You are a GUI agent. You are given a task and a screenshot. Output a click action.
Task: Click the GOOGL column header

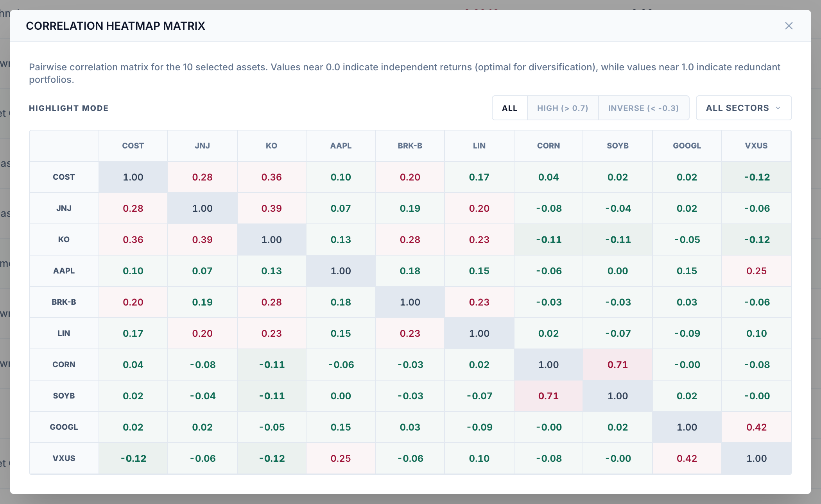click(687, 146)
